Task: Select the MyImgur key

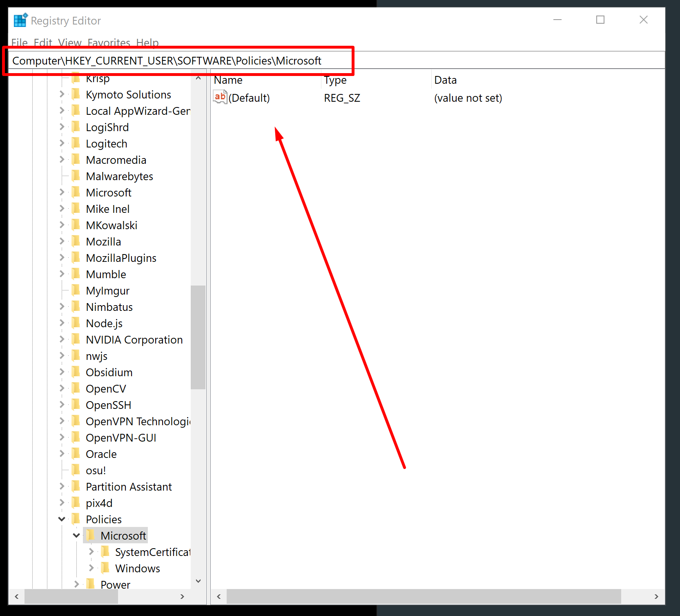Action: click(108, 291)
